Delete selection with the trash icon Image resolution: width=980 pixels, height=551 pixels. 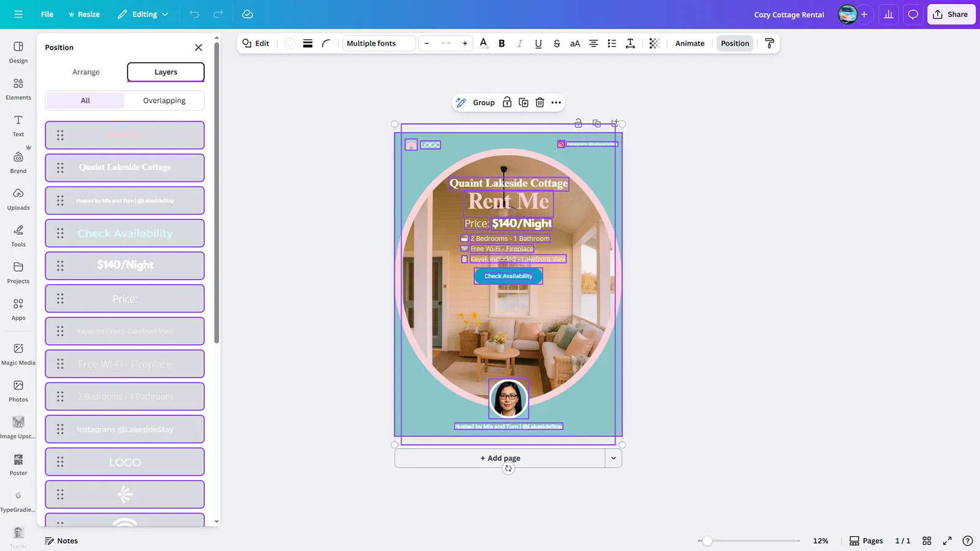pyautogui.click(x=540, y=103)
